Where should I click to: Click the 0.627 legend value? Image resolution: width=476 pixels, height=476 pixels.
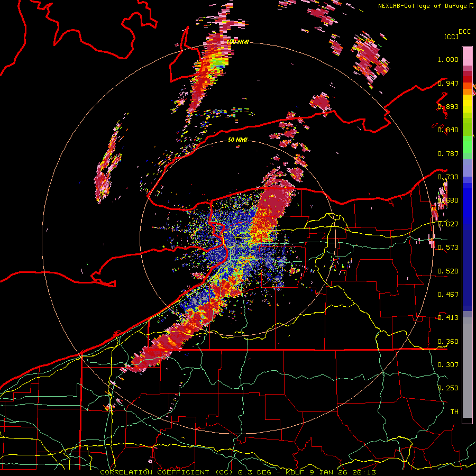(x=448, y=224)
